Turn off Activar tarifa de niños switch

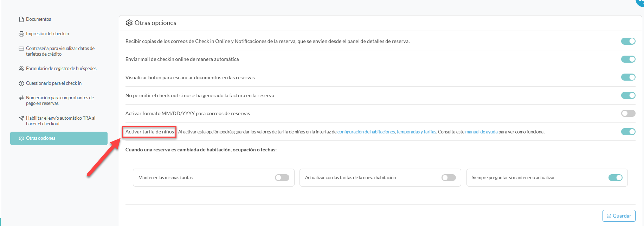point(628,132)
